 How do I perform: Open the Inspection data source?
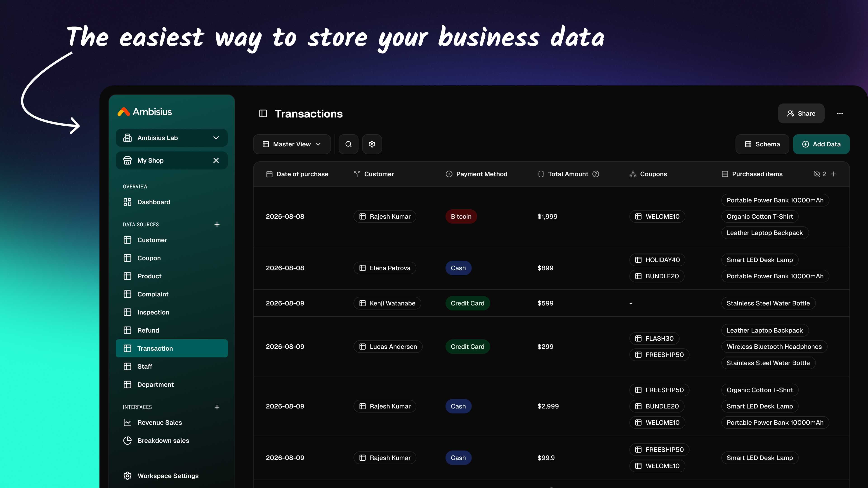click(x=172, y=312)
